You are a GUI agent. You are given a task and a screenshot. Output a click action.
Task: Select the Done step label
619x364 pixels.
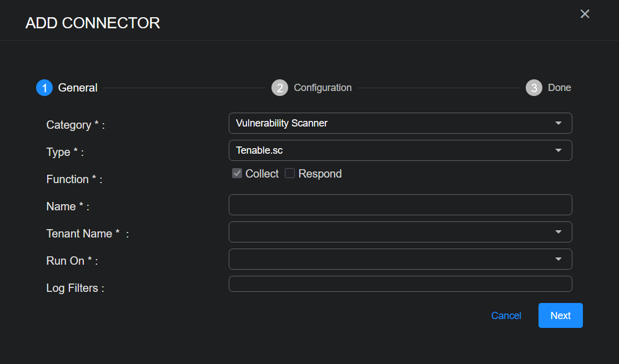pos(559,88)
